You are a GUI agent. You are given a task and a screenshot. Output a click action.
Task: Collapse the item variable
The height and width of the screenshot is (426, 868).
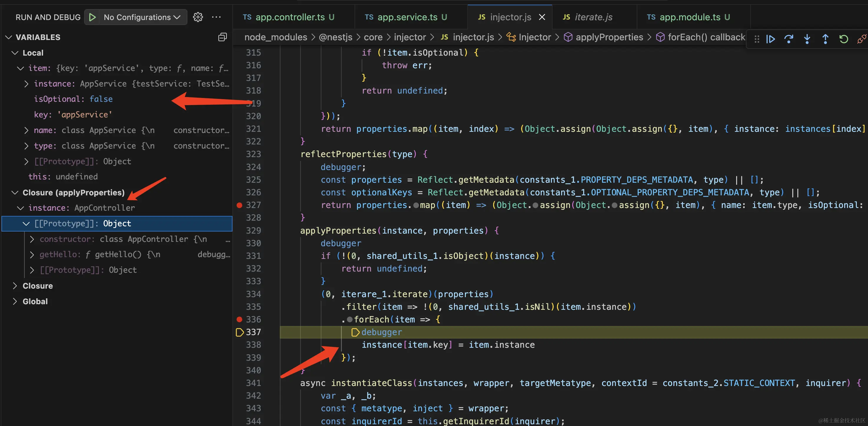tap(21, 69)
